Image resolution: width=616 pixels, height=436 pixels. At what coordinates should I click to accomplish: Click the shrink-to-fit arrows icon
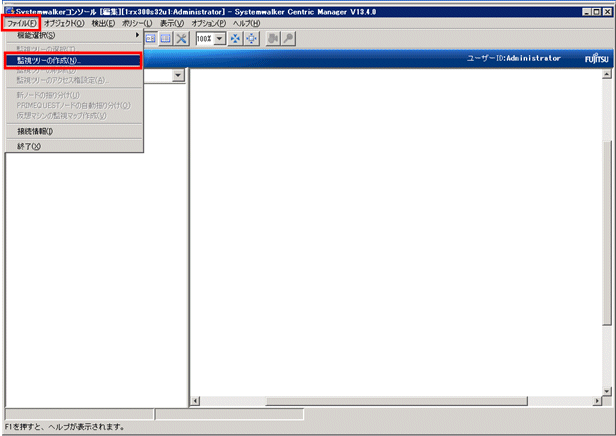(235, 38)
